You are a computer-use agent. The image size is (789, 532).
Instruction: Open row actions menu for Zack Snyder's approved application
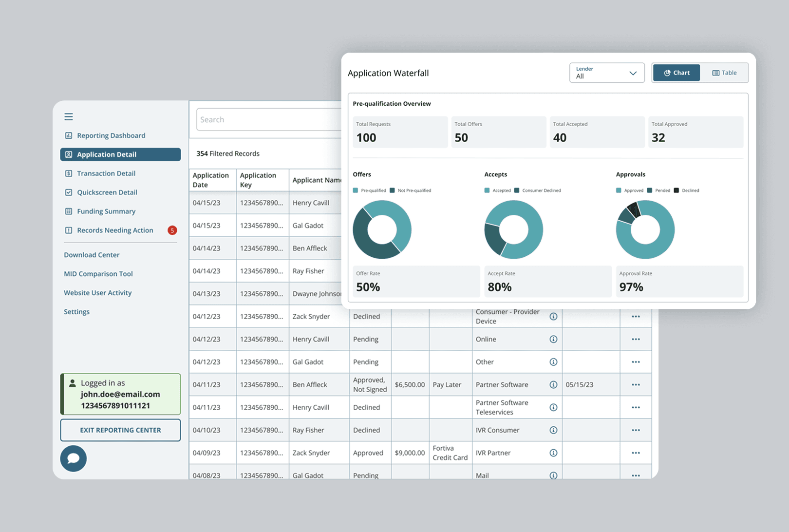pos(636,453)
